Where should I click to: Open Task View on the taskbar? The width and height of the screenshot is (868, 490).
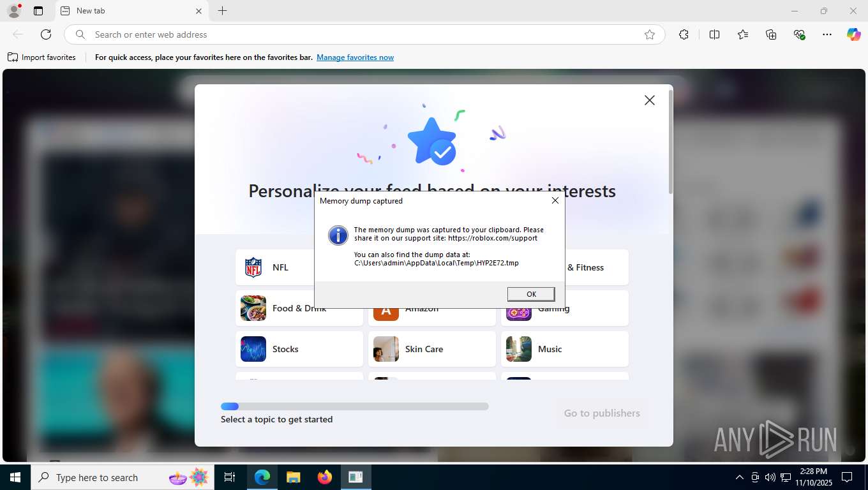point(230,477)
